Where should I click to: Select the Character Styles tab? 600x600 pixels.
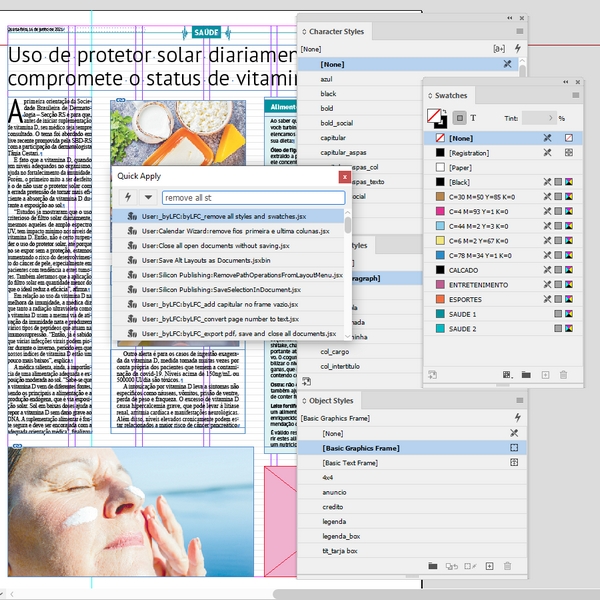[336, 32]
